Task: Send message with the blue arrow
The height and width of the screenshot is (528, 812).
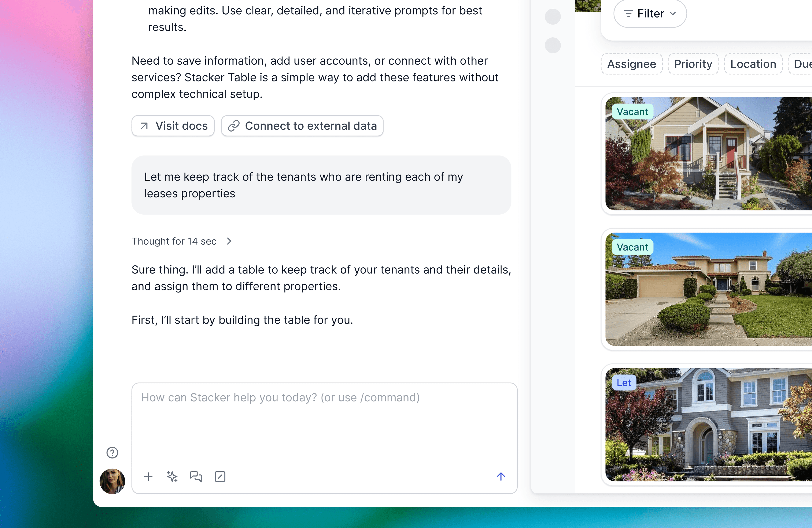Action: click(x=501, y=476)
